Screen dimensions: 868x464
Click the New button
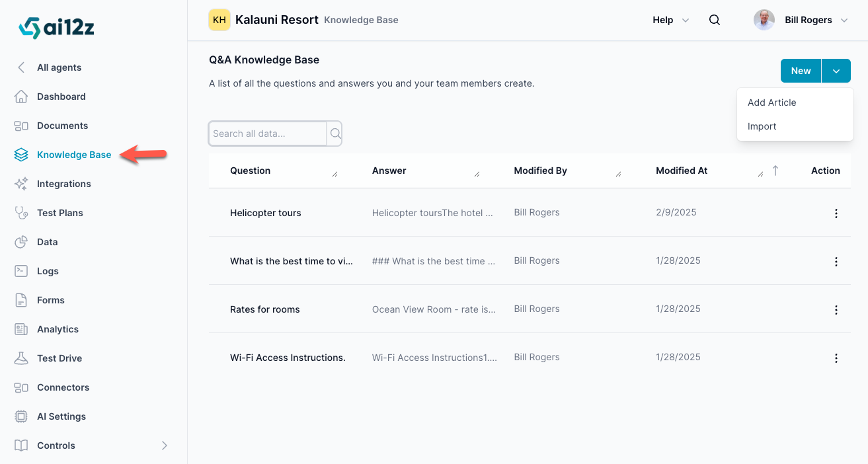click(x=801, y=71)
